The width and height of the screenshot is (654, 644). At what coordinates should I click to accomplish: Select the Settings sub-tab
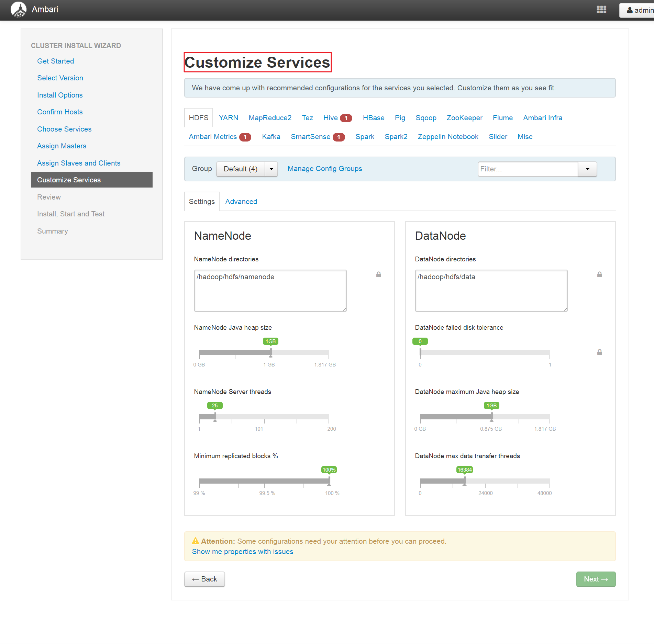[202, 202]
